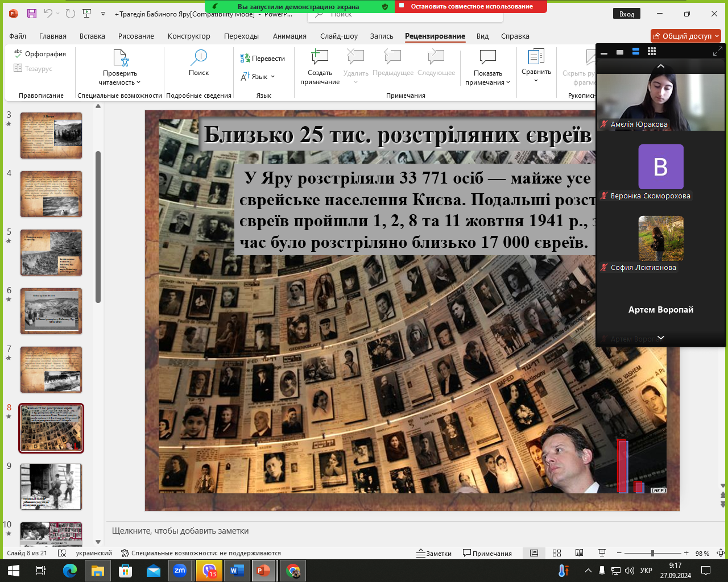Viewport: 728px width, 582px height.
Task: Expand the Сравнить dropdown chevron
Action: tap(536, 81)
